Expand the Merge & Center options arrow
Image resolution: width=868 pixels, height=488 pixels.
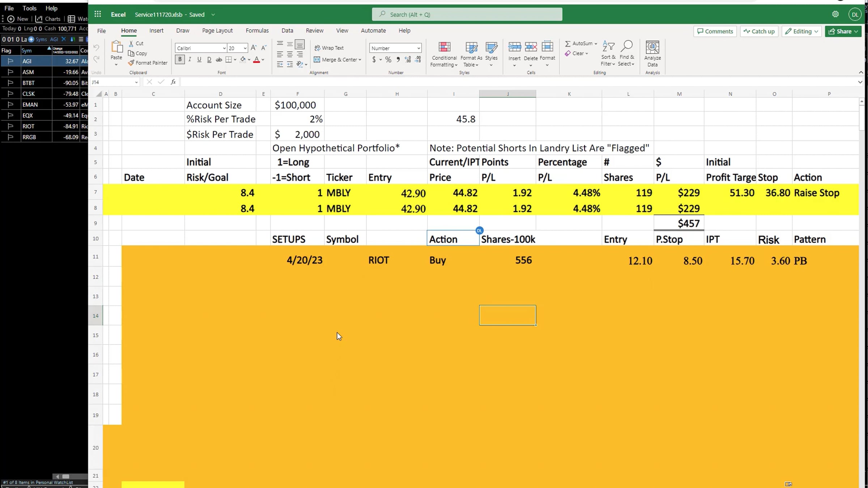pyautogui.click(x=360, y=60)
